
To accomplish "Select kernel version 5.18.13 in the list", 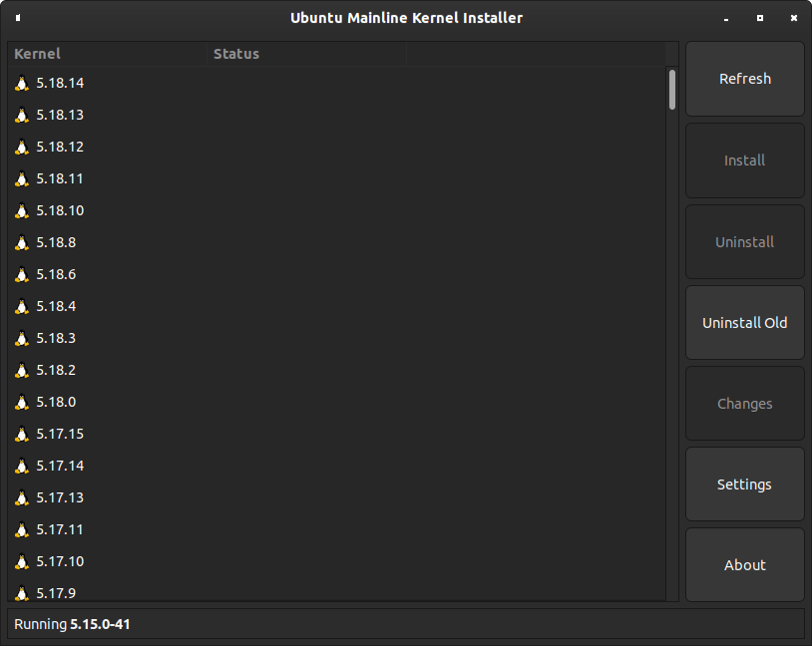I will [60, 116].
